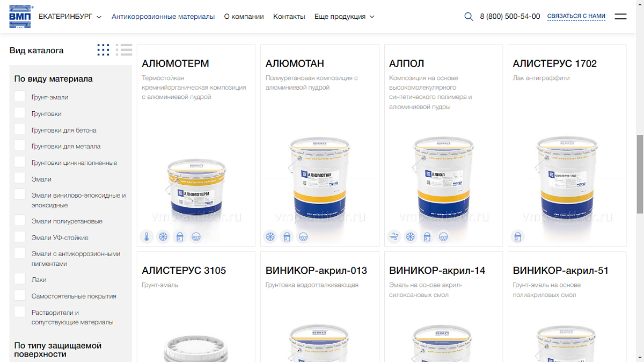Click the СВЯЗАТЬСЯ С НАМИ link

[576, 17]
